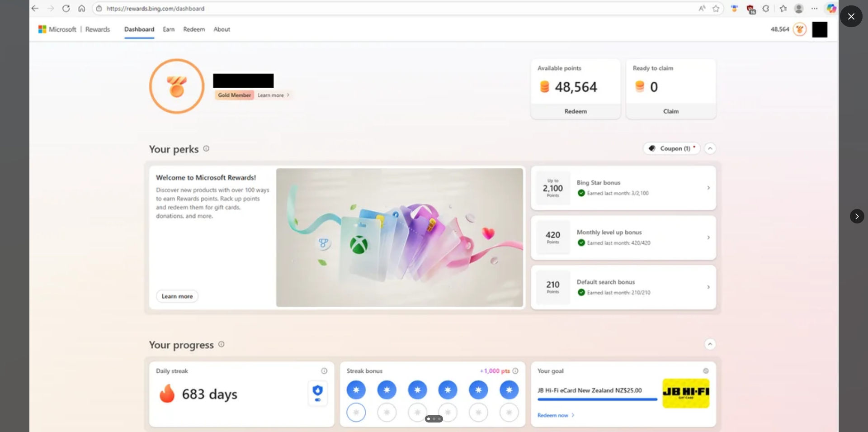This screenshot has width=868, height=432.
Task: Open the Monthly level up bonus chevron
Action: tap(708, 237)
